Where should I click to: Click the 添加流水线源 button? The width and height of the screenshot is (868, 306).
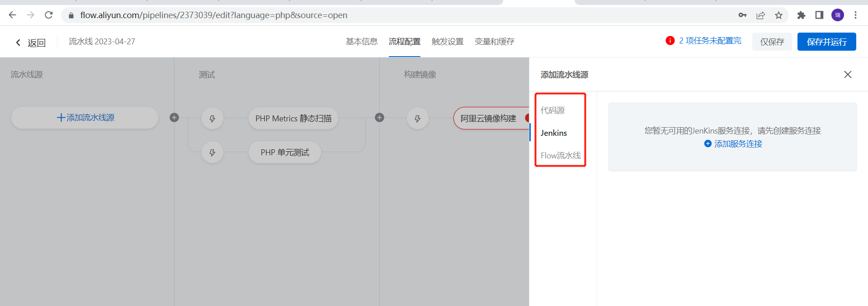tap(85, 118)
